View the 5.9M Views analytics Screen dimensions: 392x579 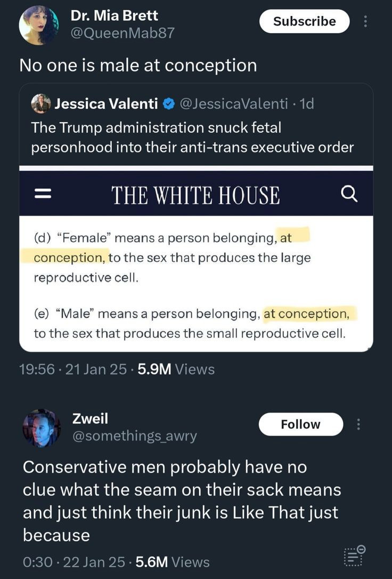click(x=176, y=369)
